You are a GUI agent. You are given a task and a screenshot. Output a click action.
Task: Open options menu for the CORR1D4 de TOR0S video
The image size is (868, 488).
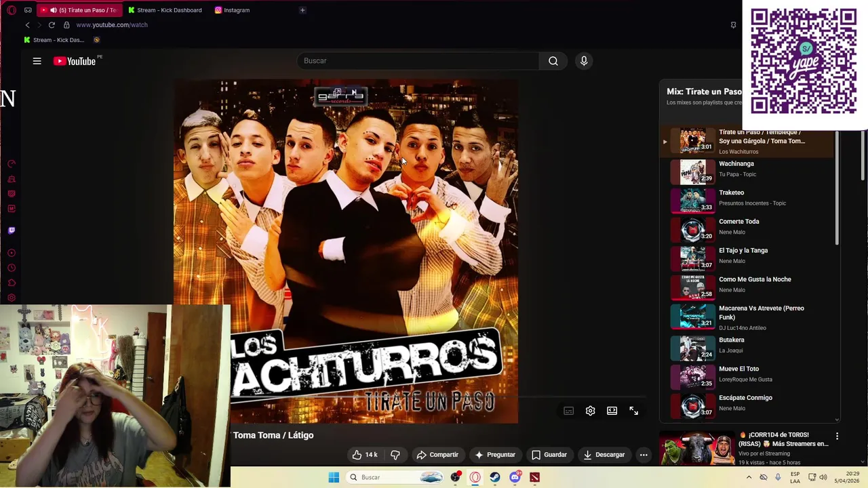(837, 436)
